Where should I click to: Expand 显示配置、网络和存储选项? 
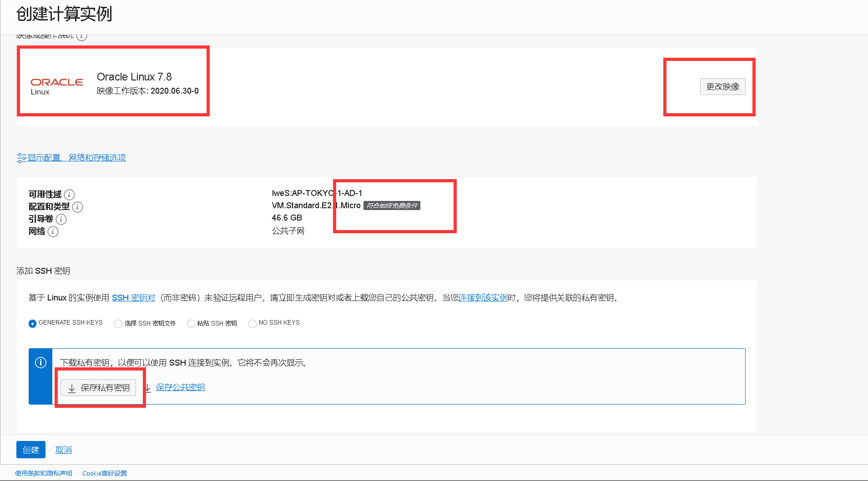77,157
